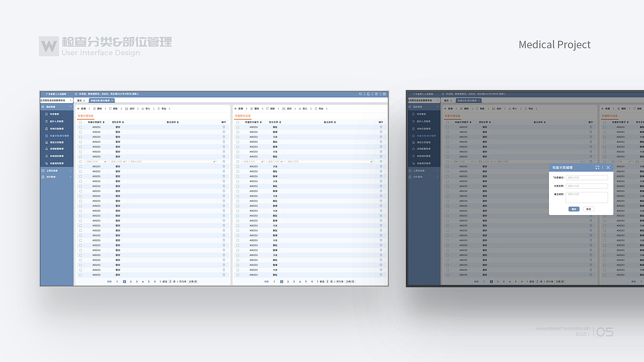Viewport: 644px width, 362px height.
Task: Switch to the 首页 tab in the undimmed screen
Action: pos(79,101)
